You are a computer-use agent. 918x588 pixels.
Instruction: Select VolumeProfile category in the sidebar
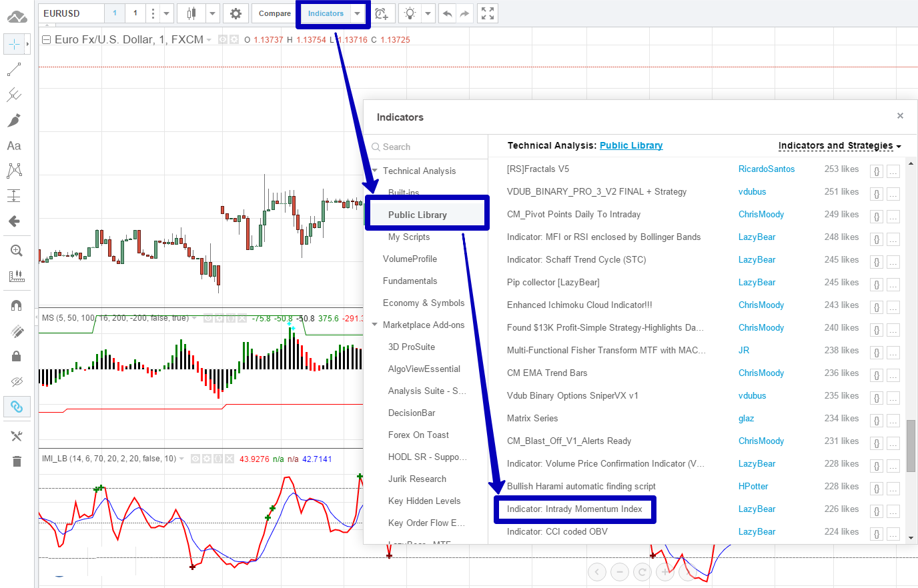tap(410, 259)
